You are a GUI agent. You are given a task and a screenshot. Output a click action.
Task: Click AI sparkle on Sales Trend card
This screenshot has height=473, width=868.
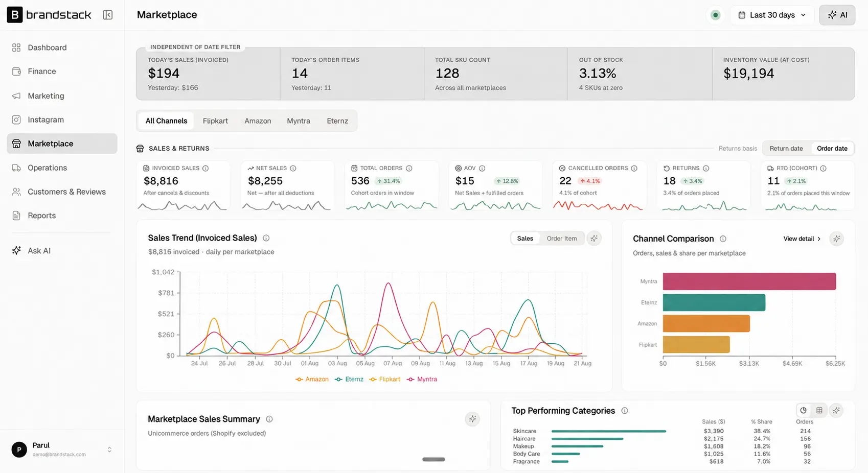[594, 239]
